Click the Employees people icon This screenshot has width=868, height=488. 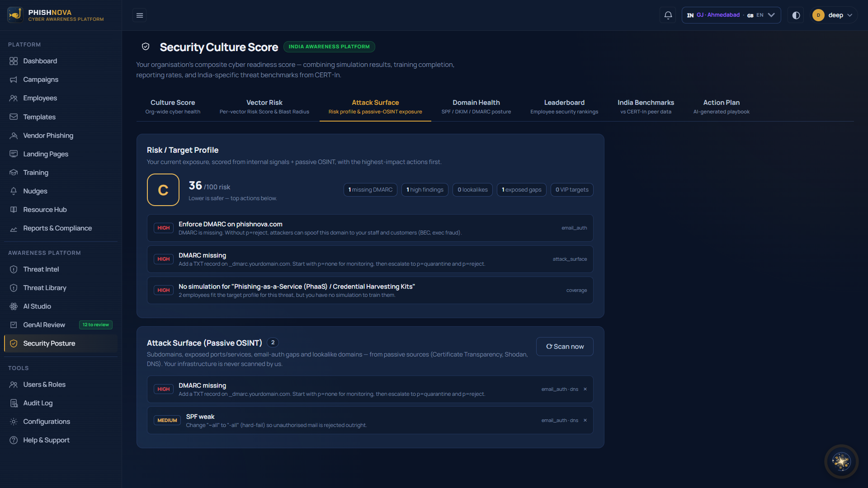[x=14, y=98]
